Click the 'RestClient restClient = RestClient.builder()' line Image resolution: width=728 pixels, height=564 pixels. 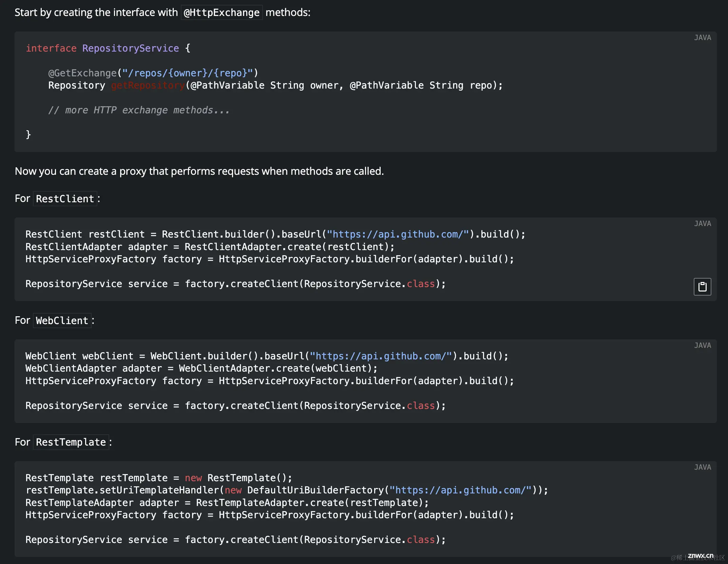pos(275,234)
